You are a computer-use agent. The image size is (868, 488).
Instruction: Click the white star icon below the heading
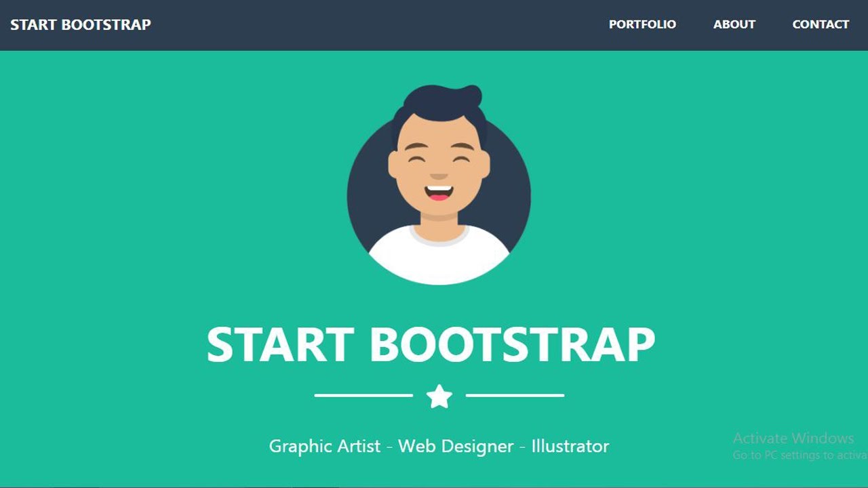pyautogui.click(x=439, y=396)
